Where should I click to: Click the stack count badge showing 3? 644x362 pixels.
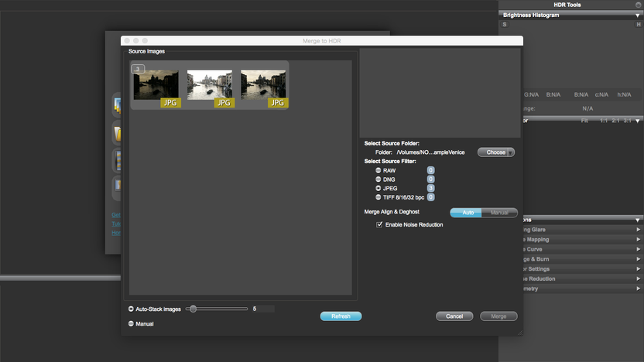(x=138, y=69)
